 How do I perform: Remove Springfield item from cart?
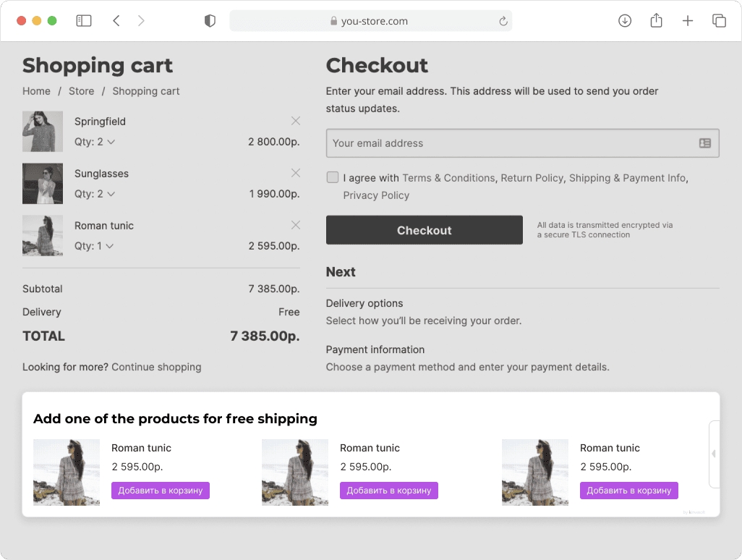click(295, 121)
